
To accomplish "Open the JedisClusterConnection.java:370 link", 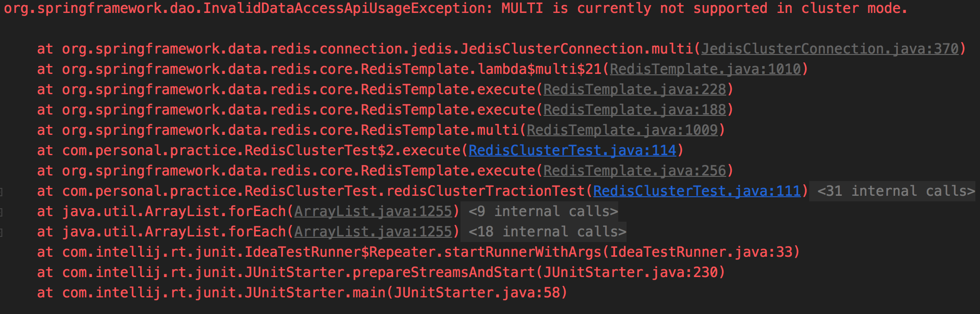I will coord(830,48).
